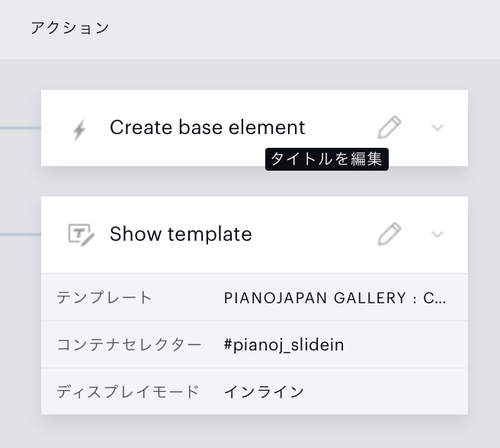Click the ディスプレイモード field label

pos(127,392)
